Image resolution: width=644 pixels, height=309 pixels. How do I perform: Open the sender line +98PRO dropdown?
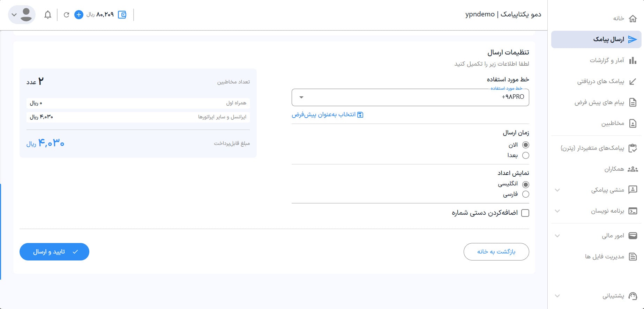410,97
